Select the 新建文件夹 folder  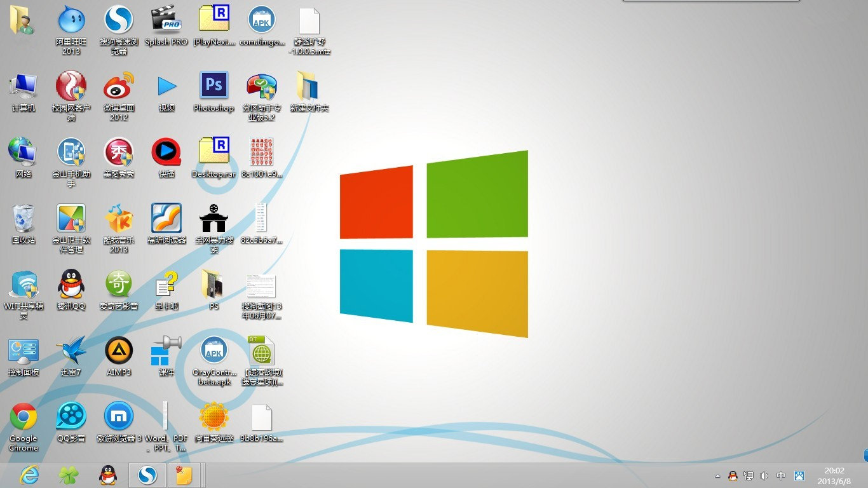[x=309, y=92]
